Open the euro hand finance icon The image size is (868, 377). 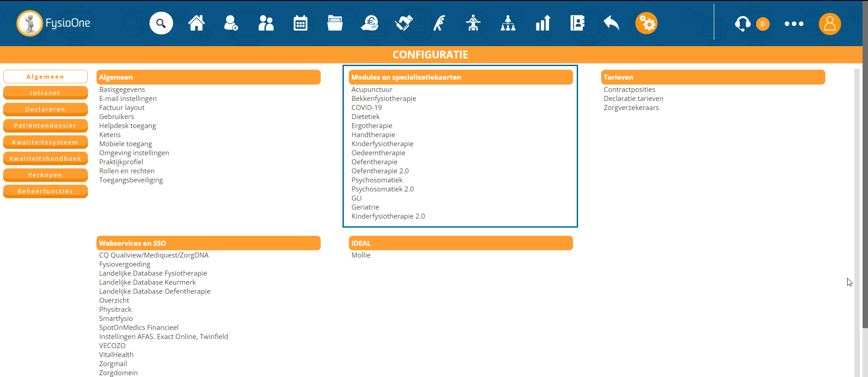[x=370, y=23]
